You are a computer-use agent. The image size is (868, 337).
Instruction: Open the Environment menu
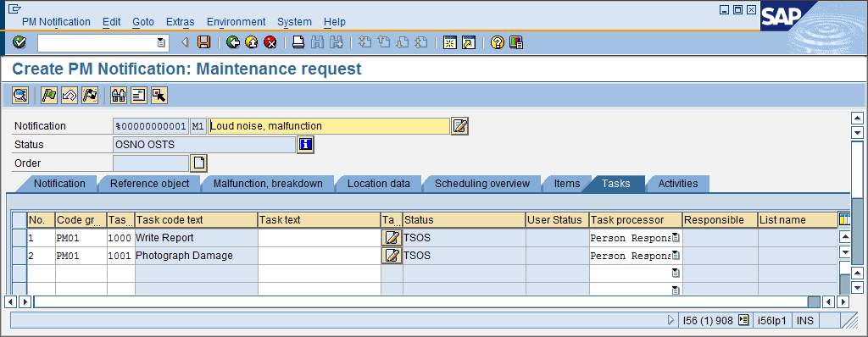point(236,21)
